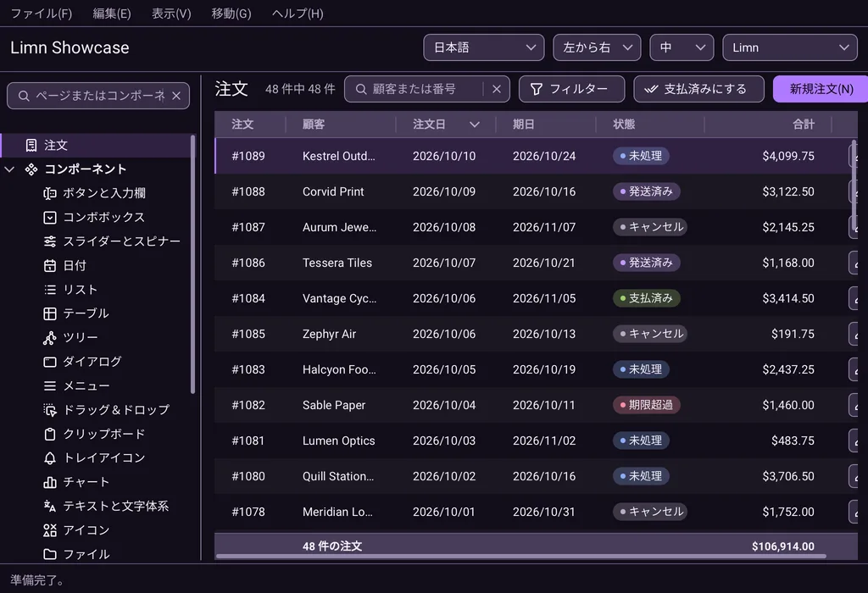868x593 pixels.
Task: Click order number #1083
Action: [248, 369]
